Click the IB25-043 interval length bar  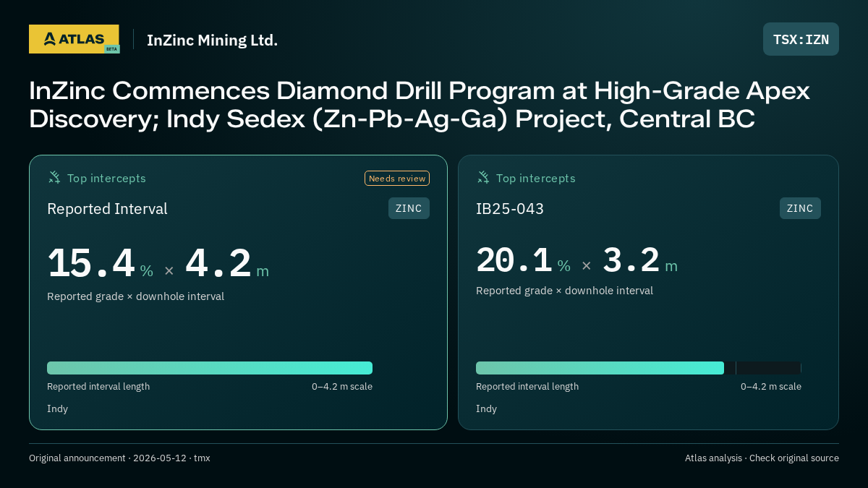click(x=639, y=368)
